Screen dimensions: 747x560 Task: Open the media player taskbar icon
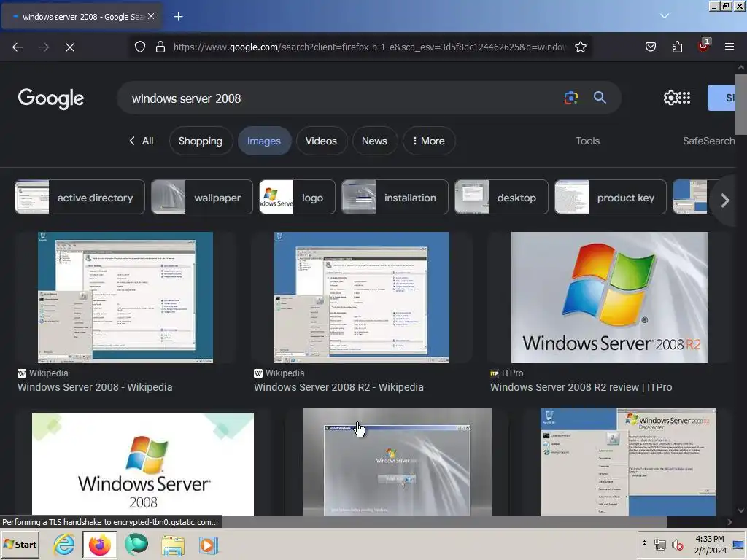click(208, 545)
